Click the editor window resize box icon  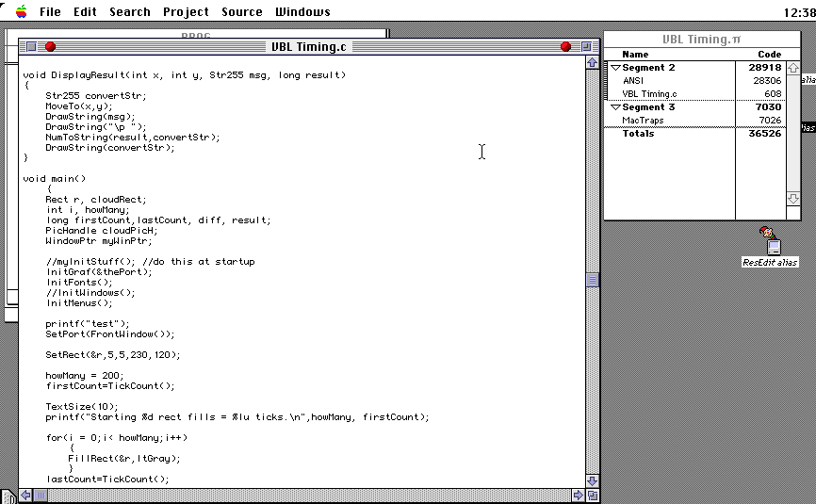(593, 496)
